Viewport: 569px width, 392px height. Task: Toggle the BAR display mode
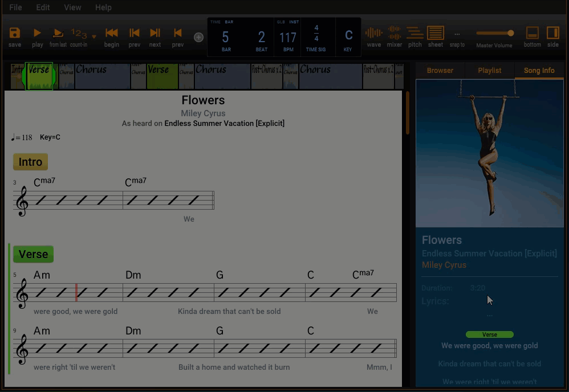pos(229,22)
